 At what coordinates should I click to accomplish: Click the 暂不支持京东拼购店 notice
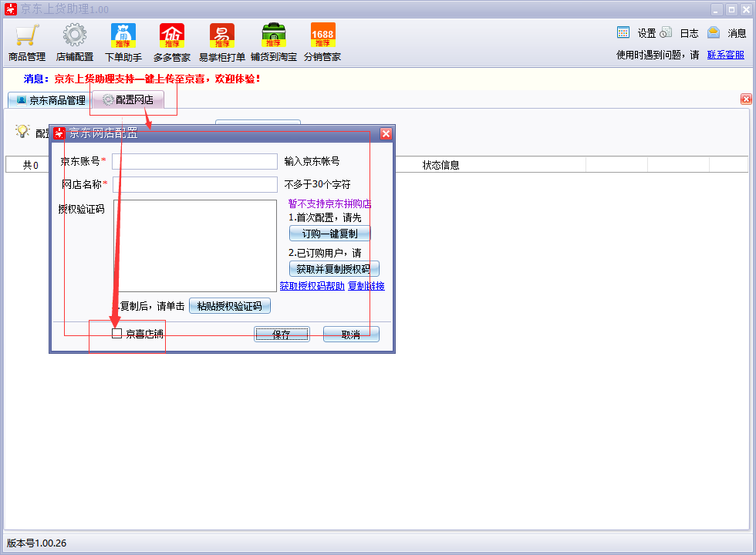pyautogui.click(x=330, y=203)
